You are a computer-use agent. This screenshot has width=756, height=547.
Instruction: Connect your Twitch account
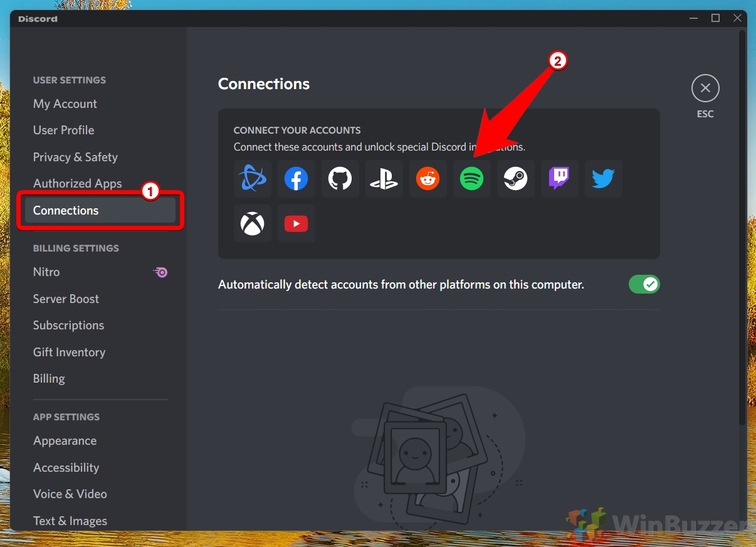(x=560, y=179)
